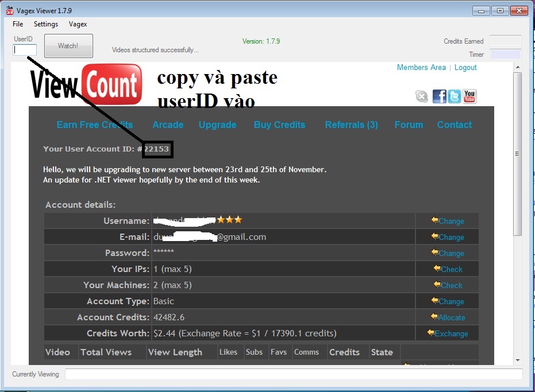Close the Vagex Viewer window
This screenshot has height=392, width=535.
[x=519, y=11]
